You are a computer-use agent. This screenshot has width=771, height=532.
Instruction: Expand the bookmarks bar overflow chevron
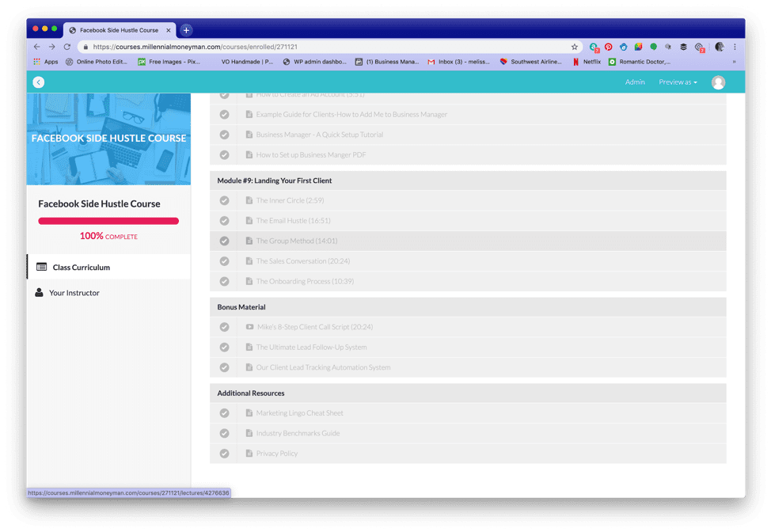coord(734,62)
